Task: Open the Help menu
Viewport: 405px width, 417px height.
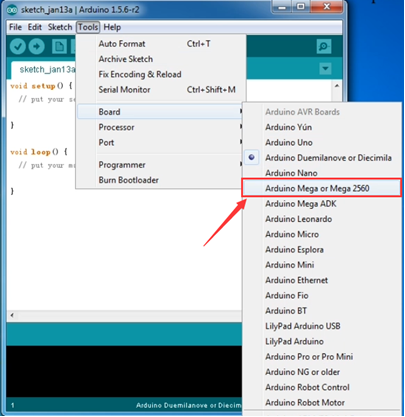Action: coord(112,27)
